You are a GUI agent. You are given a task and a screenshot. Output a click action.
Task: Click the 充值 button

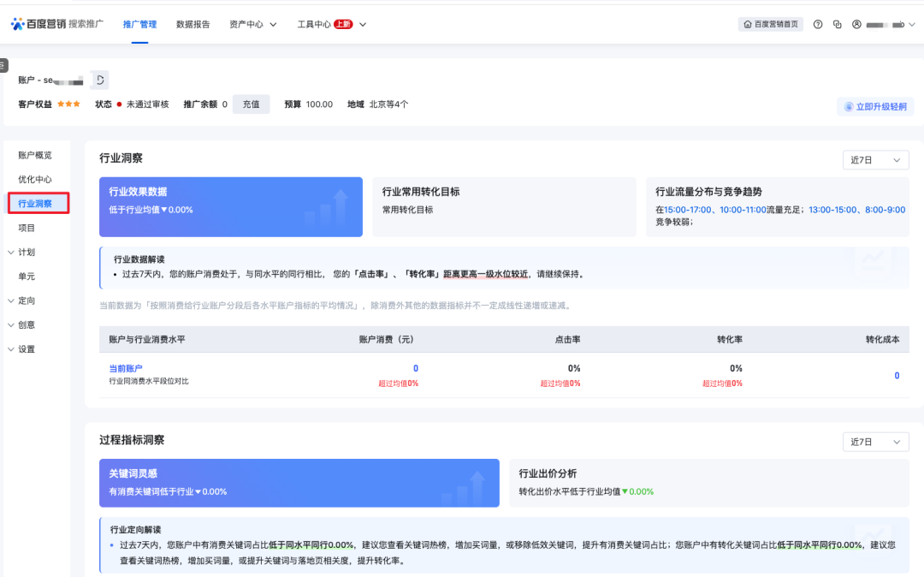[251, 104]
